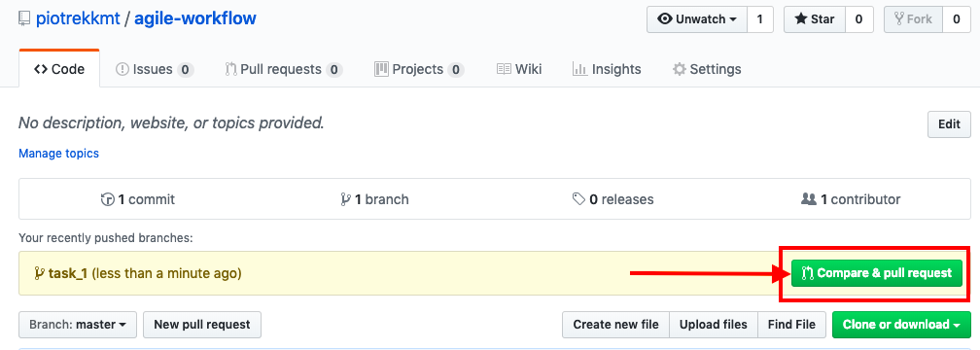Click the fork icon on Fork button

899,19
